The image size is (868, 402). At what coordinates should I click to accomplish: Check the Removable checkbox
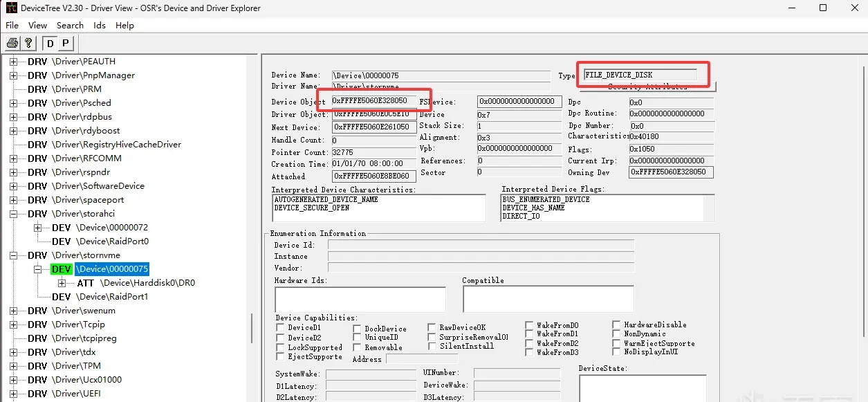tap(358, 347)
